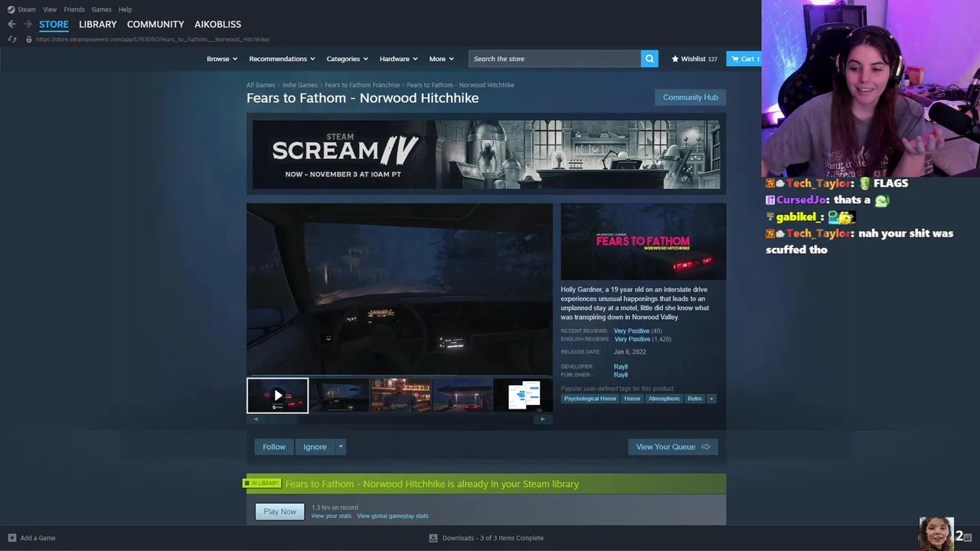Open Fears to Fathom Franchise breadcrumb

pyautogui.click(x=362, y=85)
